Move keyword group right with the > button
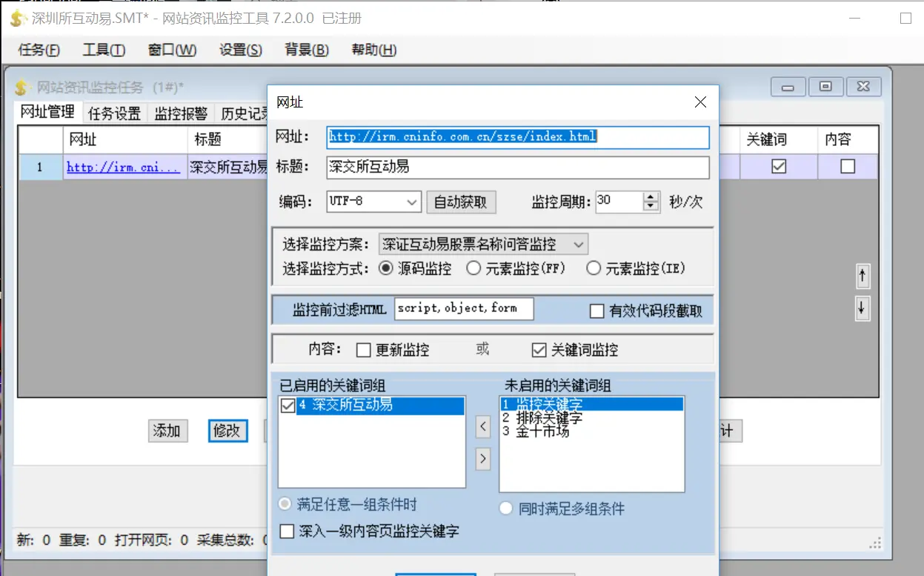 coord(483,459)
